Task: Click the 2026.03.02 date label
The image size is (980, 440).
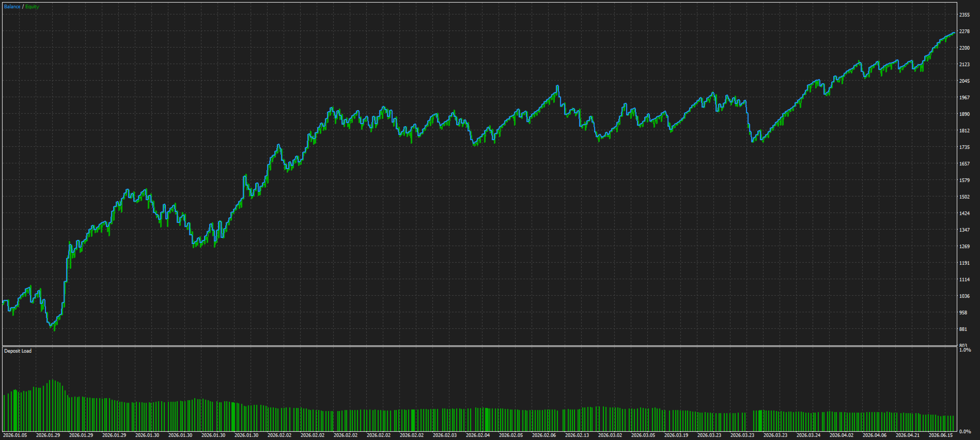Action: coord(610,435)
